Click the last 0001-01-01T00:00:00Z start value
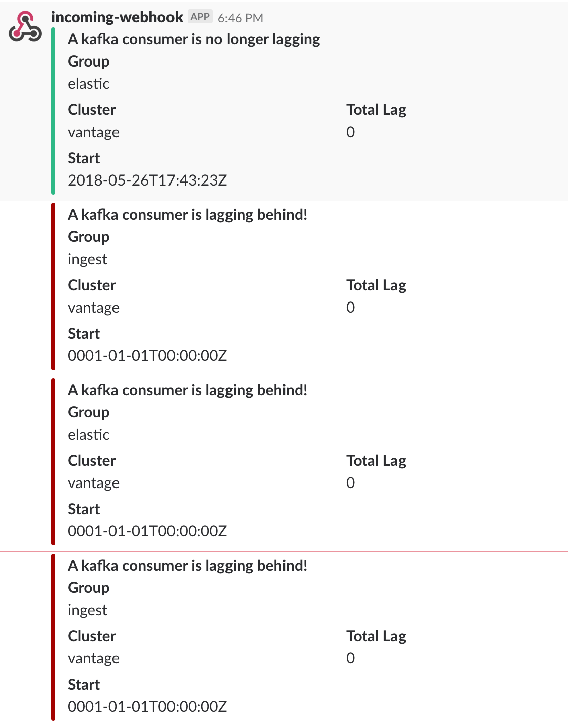Viewport: 568px width, 728px height. [147, 706]
